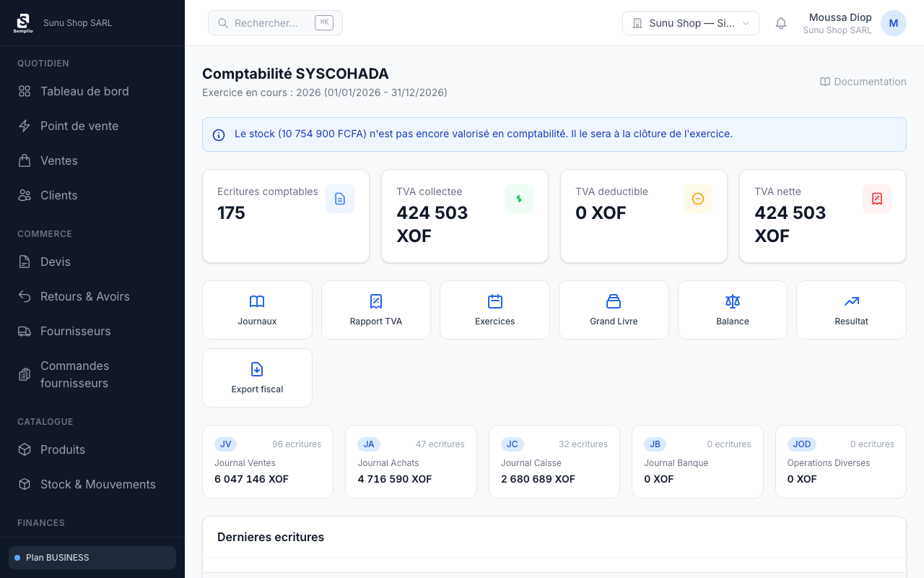Open the Documentation link
The width and height of the screenshot is (924, 578).
coord(863,82)
